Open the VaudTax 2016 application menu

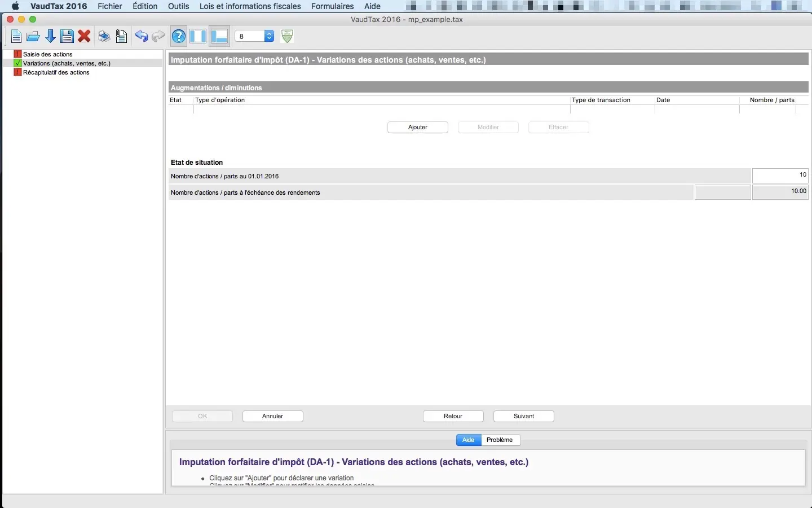(x=59, y=6)
